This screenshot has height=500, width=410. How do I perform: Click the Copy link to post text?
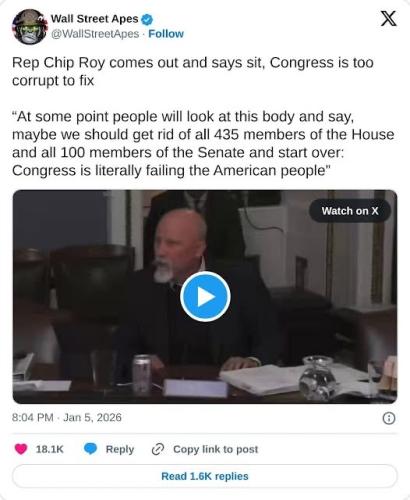(x=216, y=449)
